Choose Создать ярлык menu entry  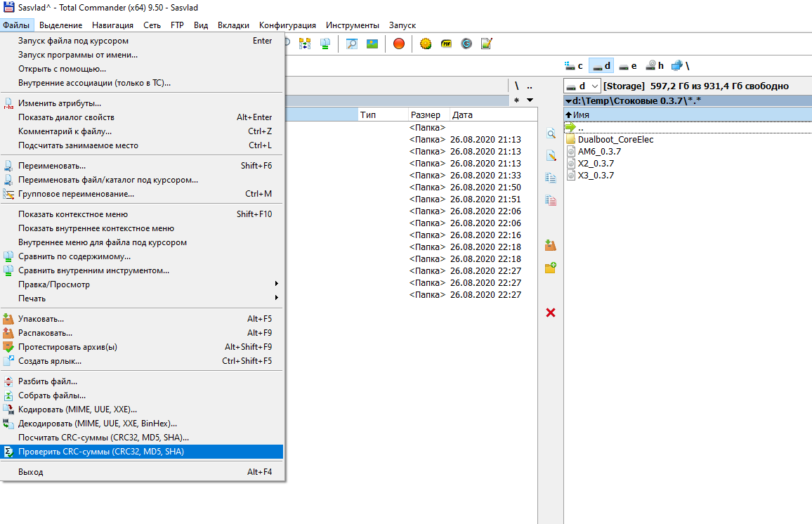142,361
